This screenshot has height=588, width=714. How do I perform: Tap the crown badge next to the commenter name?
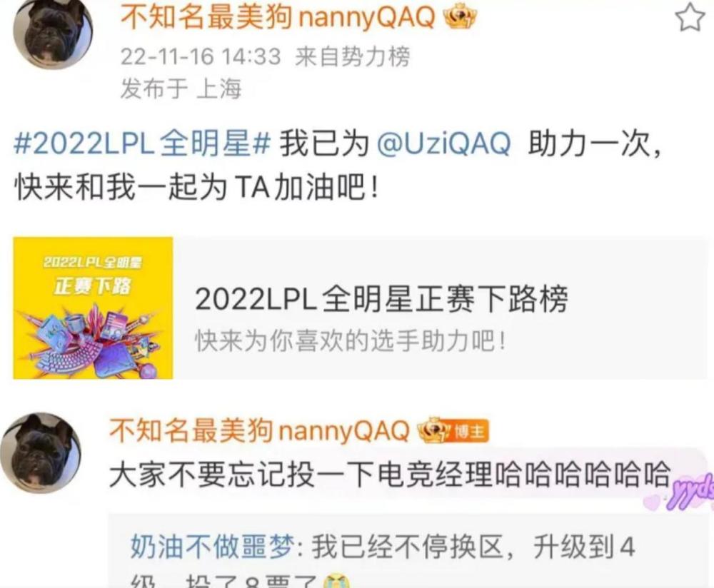(x=432, y=430)
